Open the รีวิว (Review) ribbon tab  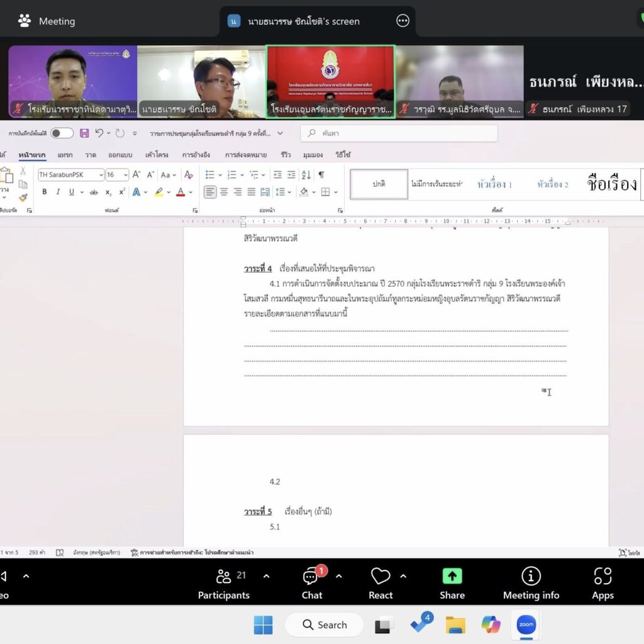[286, 155]
